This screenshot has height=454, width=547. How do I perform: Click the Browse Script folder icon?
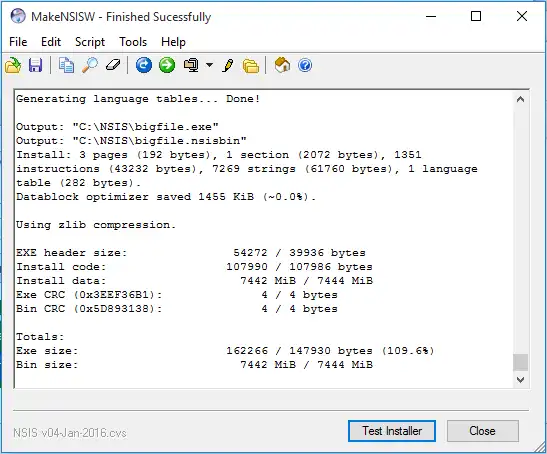[251, 66]
